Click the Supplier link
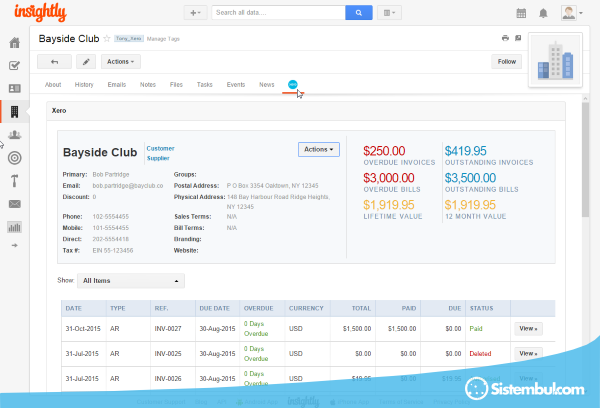The image size is (600, 408). tap(158, 158)
